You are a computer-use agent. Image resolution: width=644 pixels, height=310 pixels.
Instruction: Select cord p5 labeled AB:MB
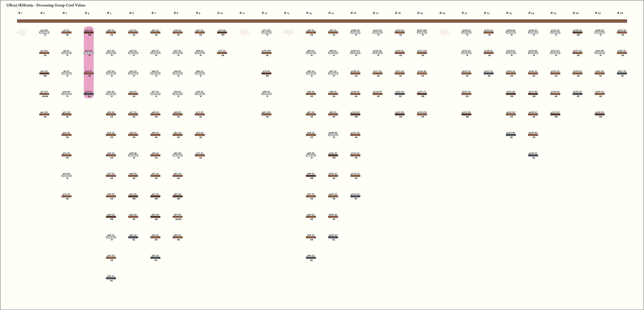pyautogui.click(x=44, y=94)
